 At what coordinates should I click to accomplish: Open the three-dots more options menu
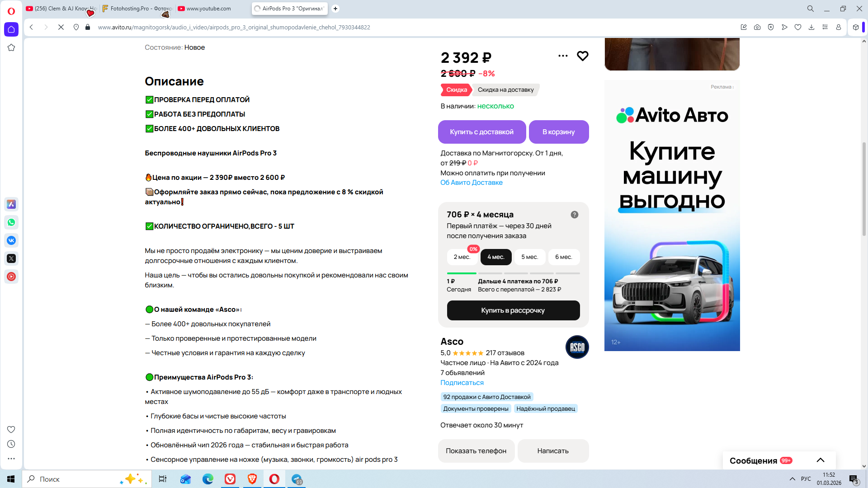click(x=563, y=56)
